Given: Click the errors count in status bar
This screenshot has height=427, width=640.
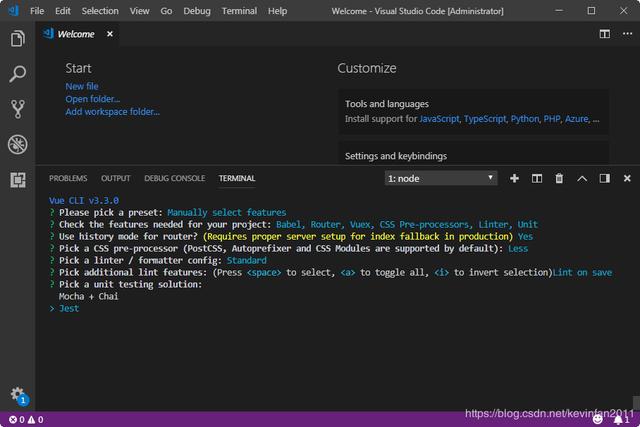Looking at the screenshot, I should point(17,420).
